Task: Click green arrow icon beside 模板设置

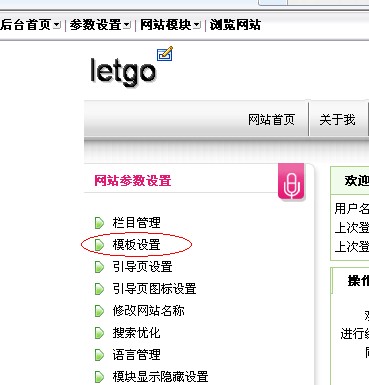Action: click(99, 245)
